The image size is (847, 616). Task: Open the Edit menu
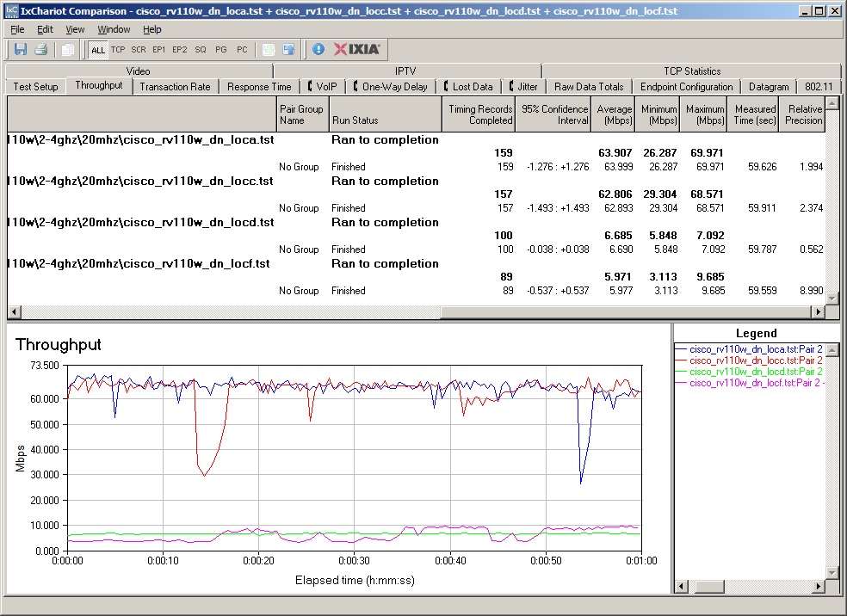point(45,29)
